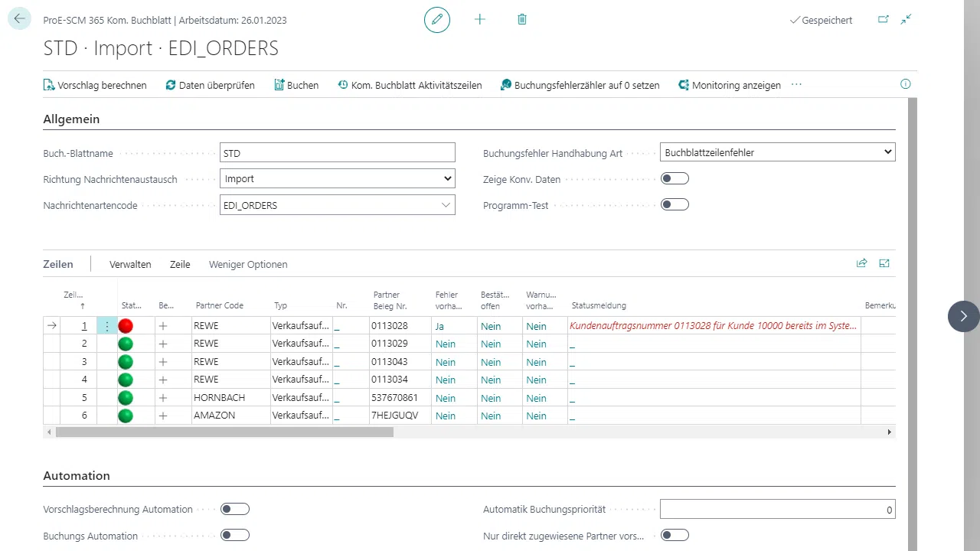Click Daten überprüfen action
Image resolution: width=980 pixels, height=551 pixels.
tap(210, 85)
